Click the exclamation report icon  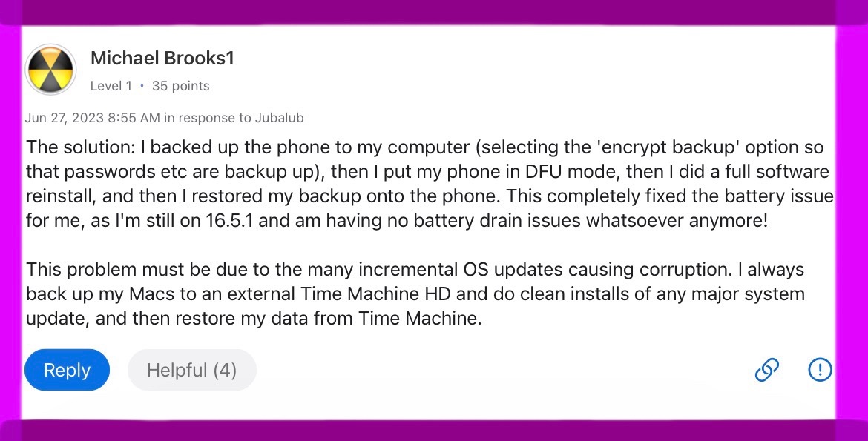coord(820,369)
